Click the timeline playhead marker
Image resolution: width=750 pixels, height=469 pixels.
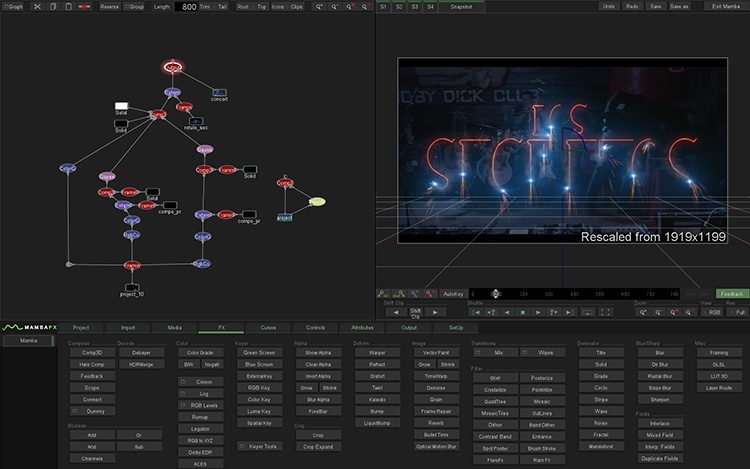(x=496, y=294)
